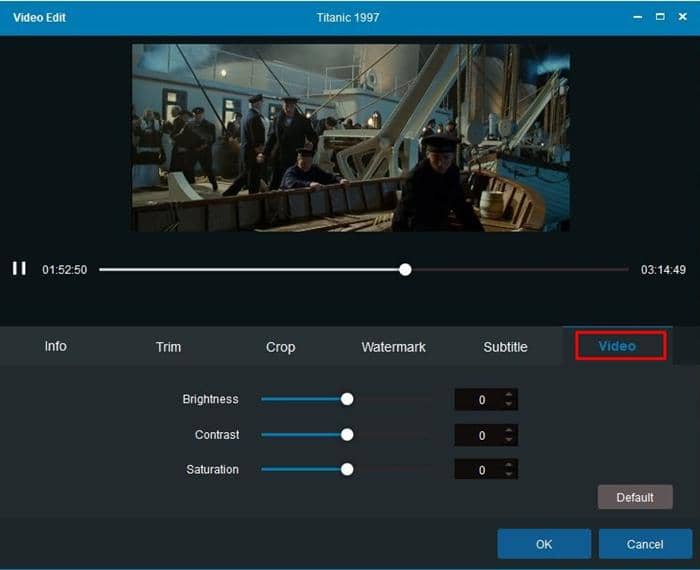Open the Info tab
The width and height of the screenshot is (700, 570).
(55, 346)
